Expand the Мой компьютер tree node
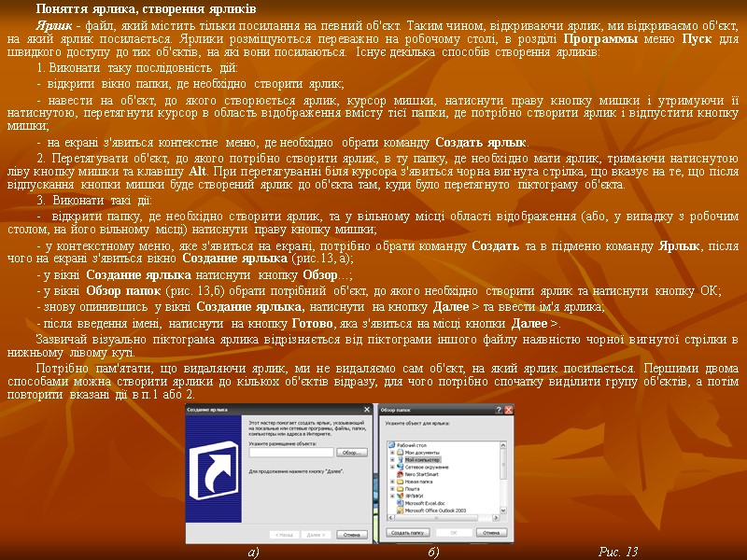This screenshot has height=560, width=747. point(392,460)
